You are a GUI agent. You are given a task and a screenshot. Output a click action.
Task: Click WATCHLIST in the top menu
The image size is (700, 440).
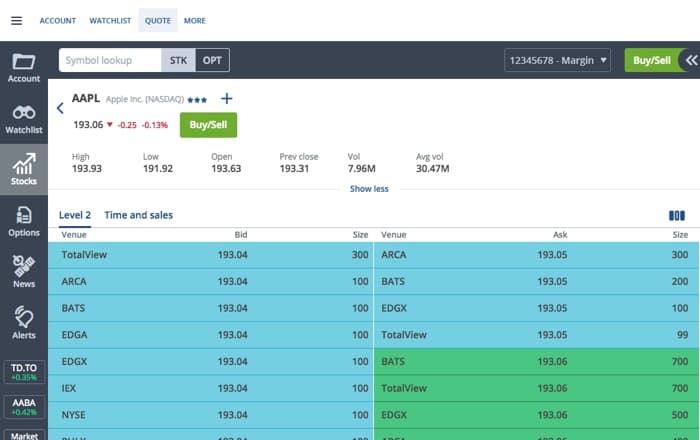110,21
